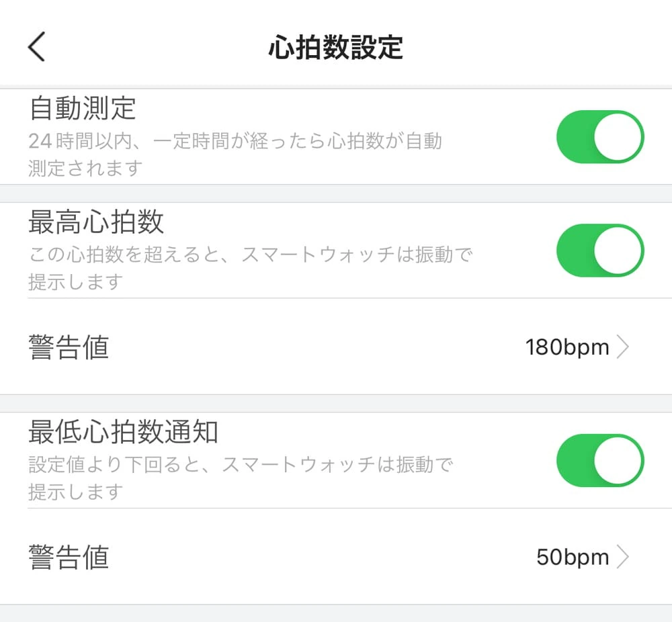Click 提示します text under 最高心拍数
Viewport: 672px width, 622px height.
pyautogui.click(x=75, y=282)
